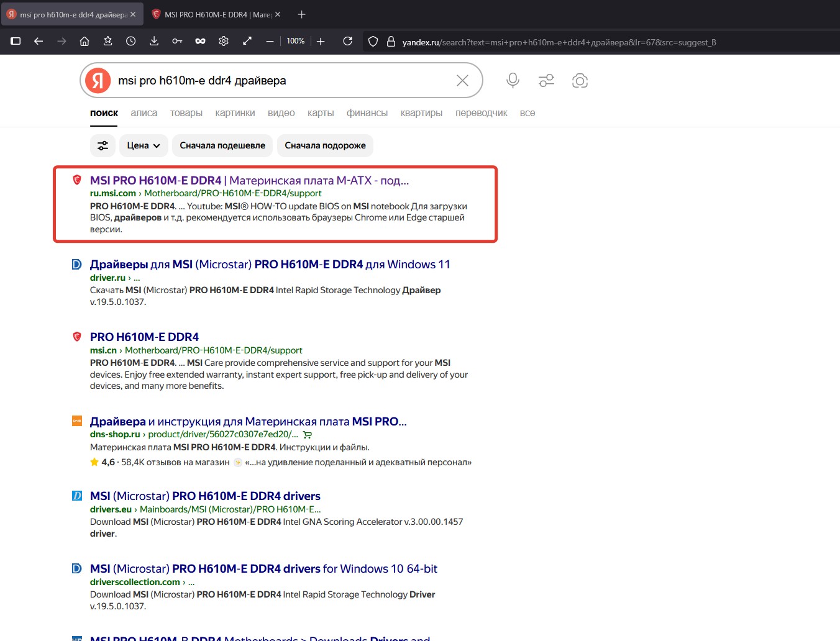The width and height of the screenshot is (840, 641).
Task: Open saved passwords key icon
Action: click(x=177, y=41)
